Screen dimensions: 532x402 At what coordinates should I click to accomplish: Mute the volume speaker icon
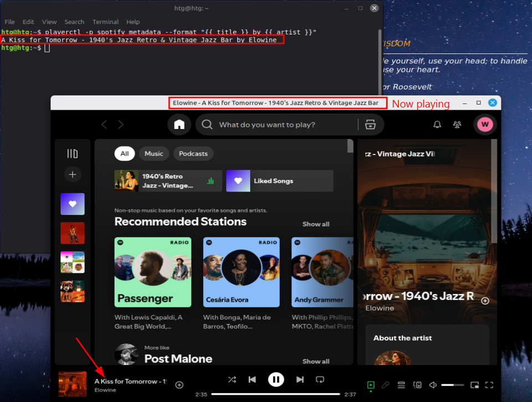pos(433,385)
